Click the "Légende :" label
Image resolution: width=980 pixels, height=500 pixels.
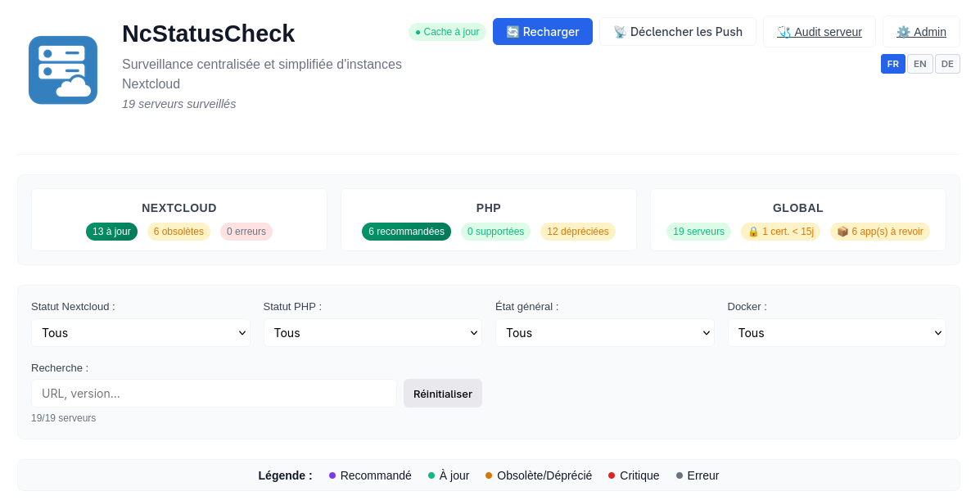point(285,475)
